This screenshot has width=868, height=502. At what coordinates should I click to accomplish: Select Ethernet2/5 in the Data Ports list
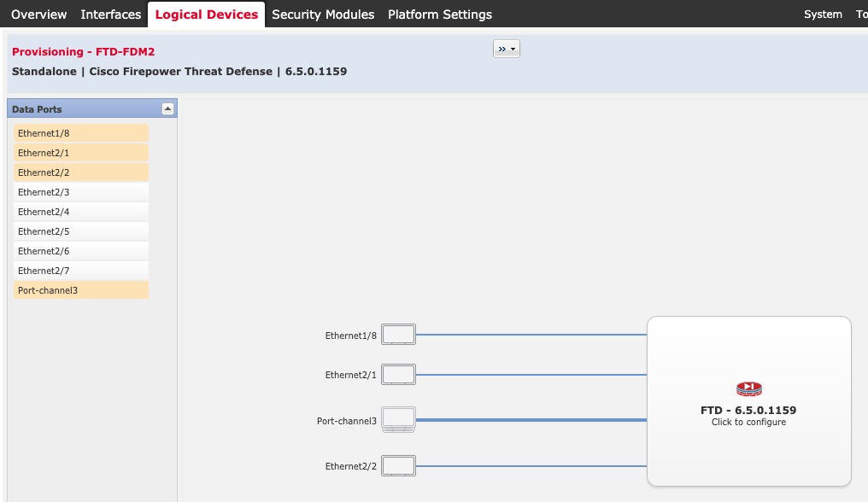point(80,231)
